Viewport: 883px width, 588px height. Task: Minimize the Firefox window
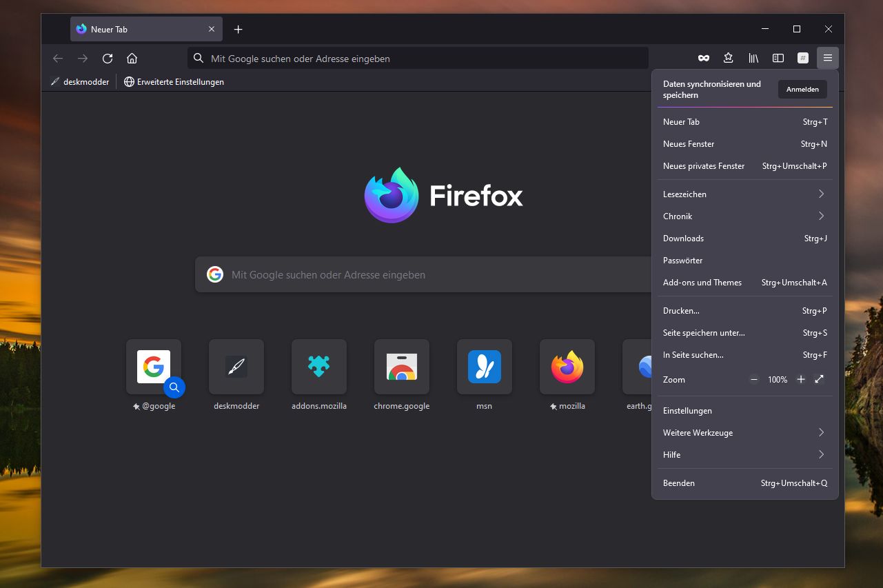[x=765, y=29]
